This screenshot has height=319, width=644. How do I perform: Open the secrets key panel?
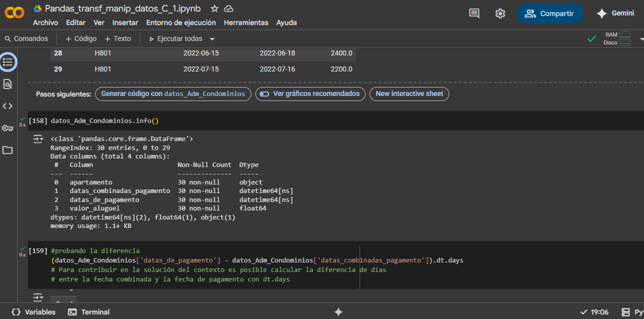coord(8,128)
